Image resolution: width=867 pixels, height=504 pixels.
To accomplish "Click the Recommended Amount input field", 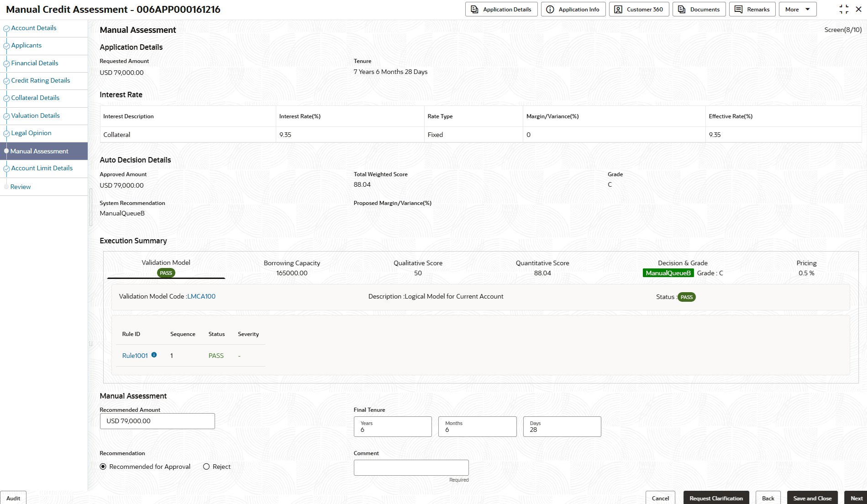I will 157,421.
